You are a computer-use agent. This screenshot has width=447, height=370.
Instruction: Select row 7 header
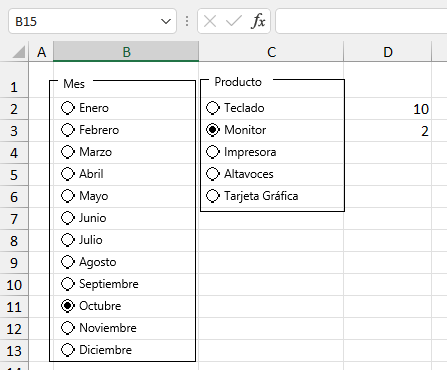pos(14,219)
